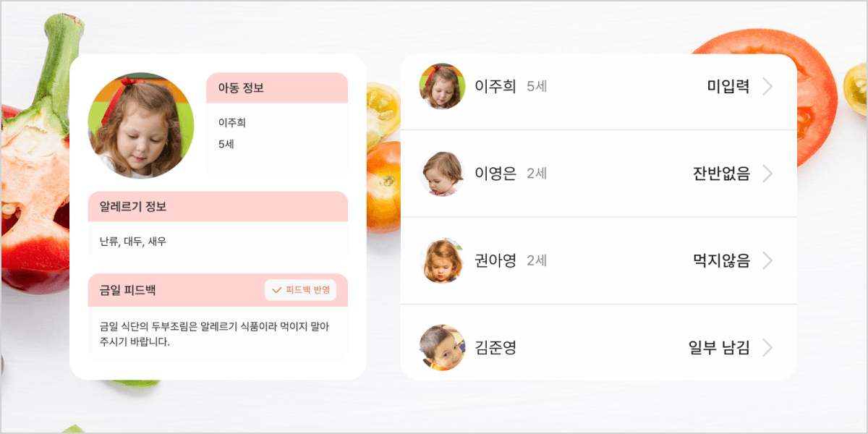Open the 알레르기 정보 header

[218, 207]
